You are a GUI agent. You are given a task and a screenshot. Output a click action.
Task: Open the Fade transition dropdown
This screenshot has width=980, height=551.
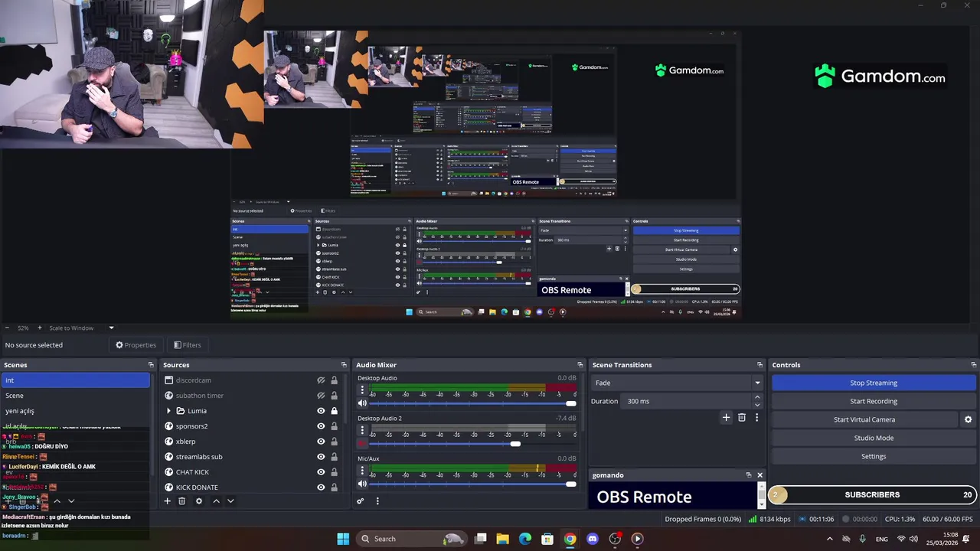coord(678,383)
